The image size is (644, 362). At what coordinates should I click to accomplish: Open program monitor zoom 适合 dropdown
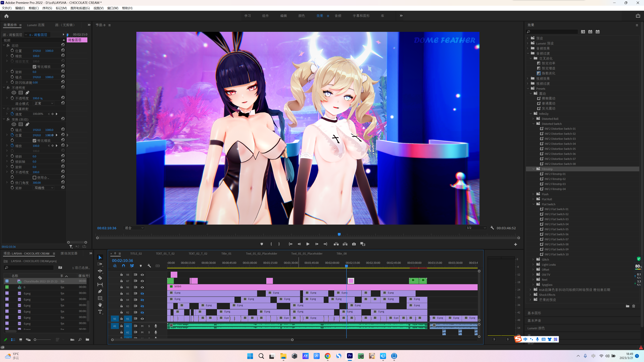click(x=134, y=228)
